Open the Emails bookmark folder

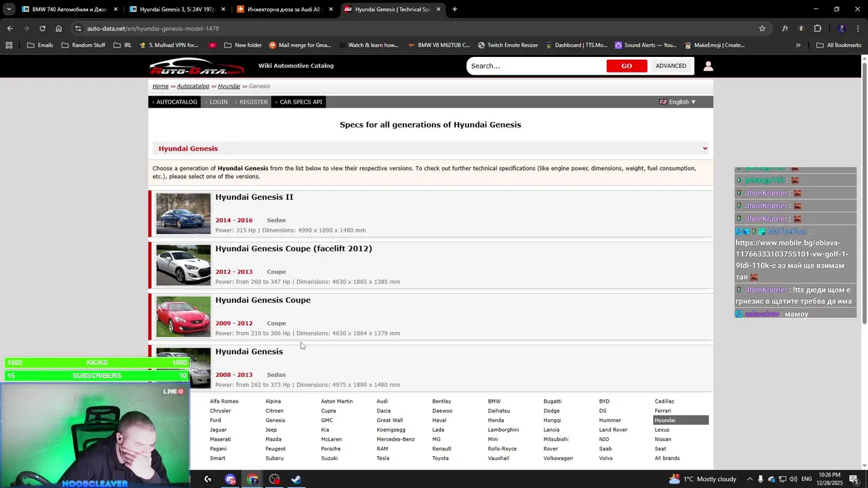point(40,45)
